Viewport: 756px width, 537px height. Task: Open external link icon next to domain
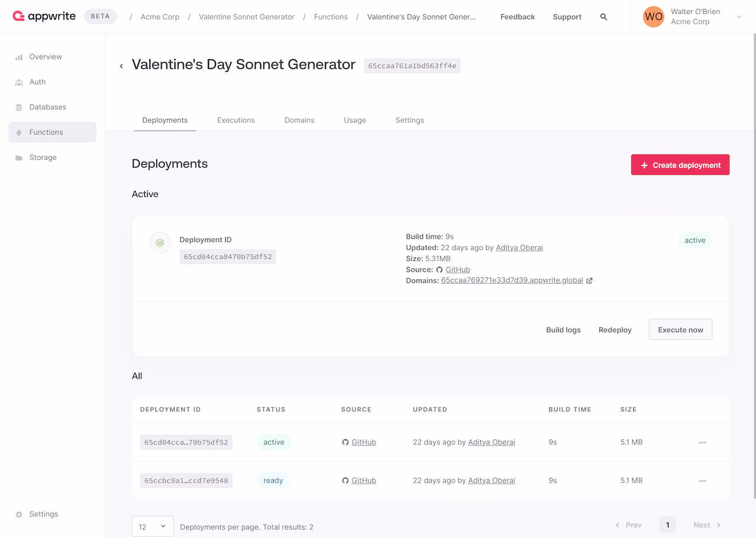[x=589, y=281]
